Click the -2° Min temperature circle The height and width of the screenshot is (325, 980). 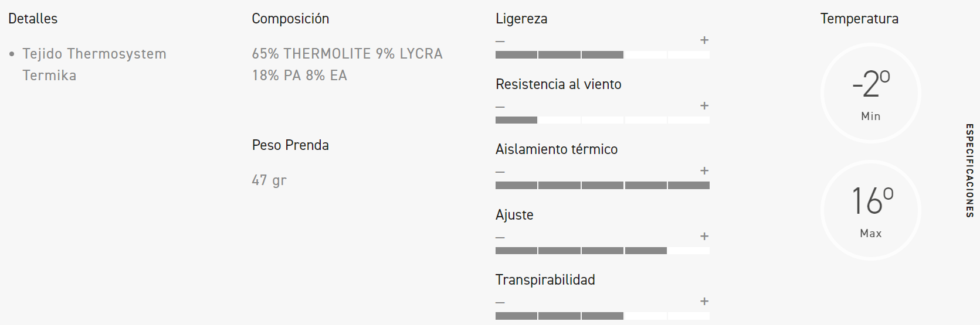pyautogui.click(x=871, y=93)
